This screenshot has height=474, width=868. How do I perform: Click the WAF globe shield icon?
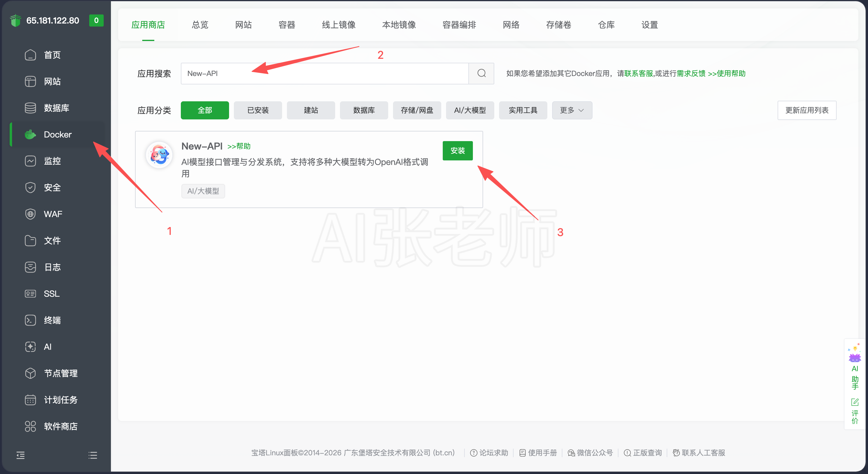[x=30, y=214]
